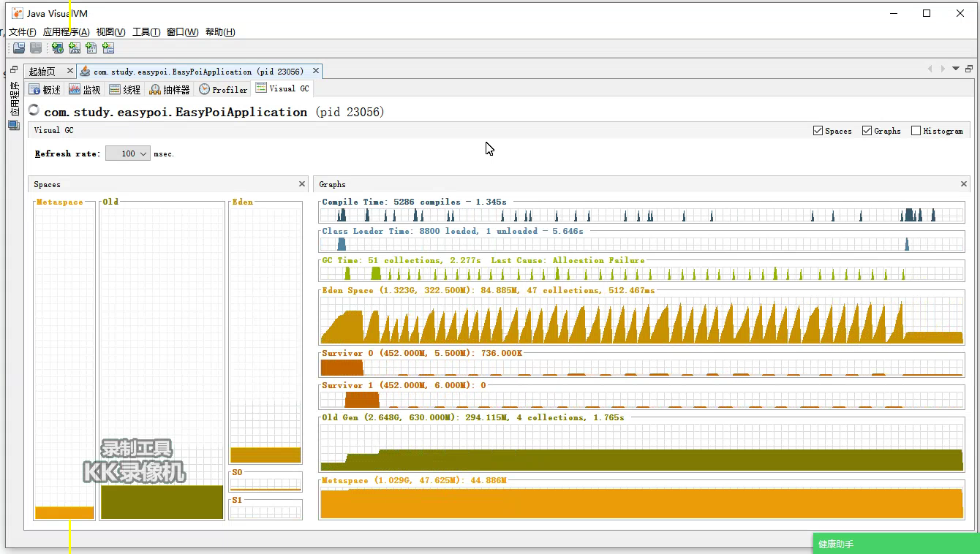980x554 pixels.
Task: Click the Survivor 1 graph
Action: [x=641, y=399]
